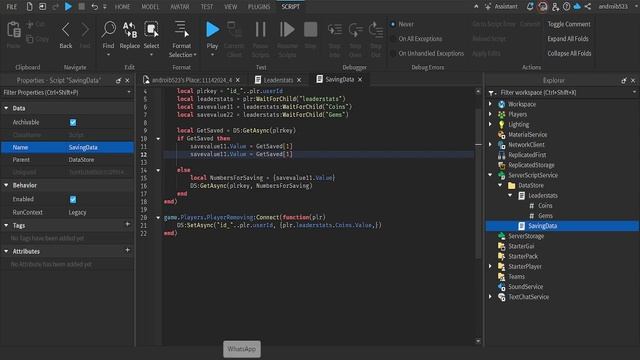Switch to the Place document tab
This screenshot has width=640, height=360.
pyautogui.click(x=192, y=80)
